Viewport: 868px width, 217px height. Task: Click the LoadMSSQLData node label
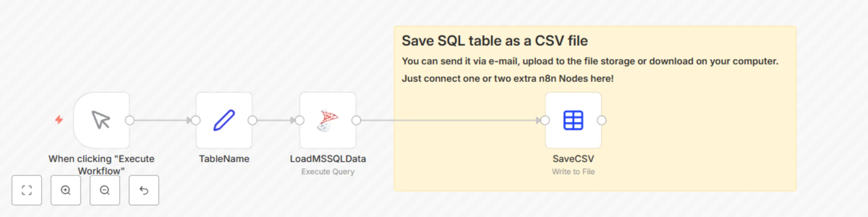(x=327, y=158)
